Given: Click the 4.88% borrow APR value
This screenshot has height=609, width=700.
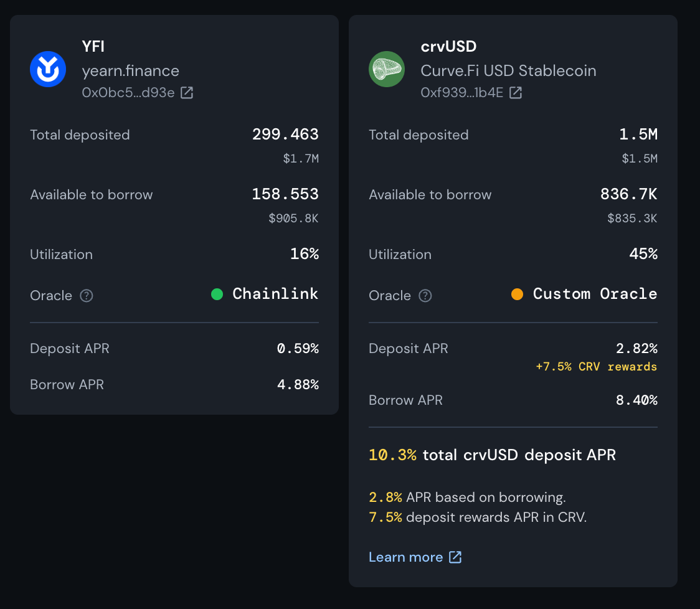Looking at the screenshot, I should (298, 385).
